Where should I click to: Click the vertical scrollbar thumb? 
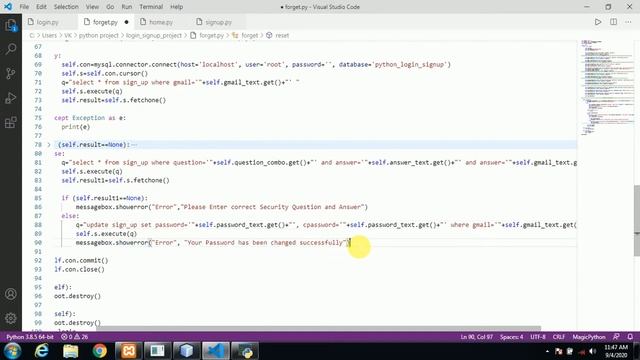637,221
